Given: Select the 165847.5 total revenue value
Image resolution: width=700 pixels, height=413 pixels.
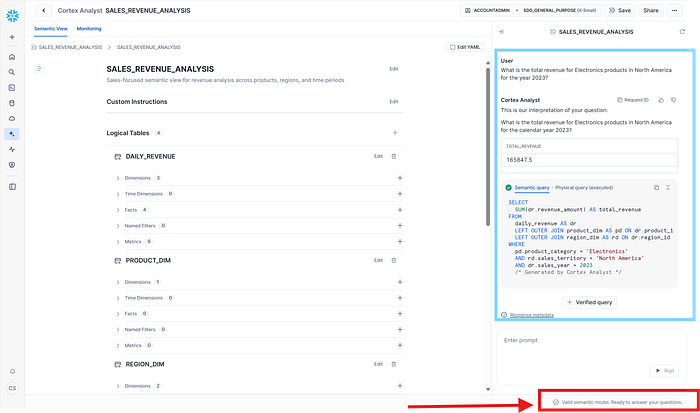Looking at the screenshot, I should 519,160.
